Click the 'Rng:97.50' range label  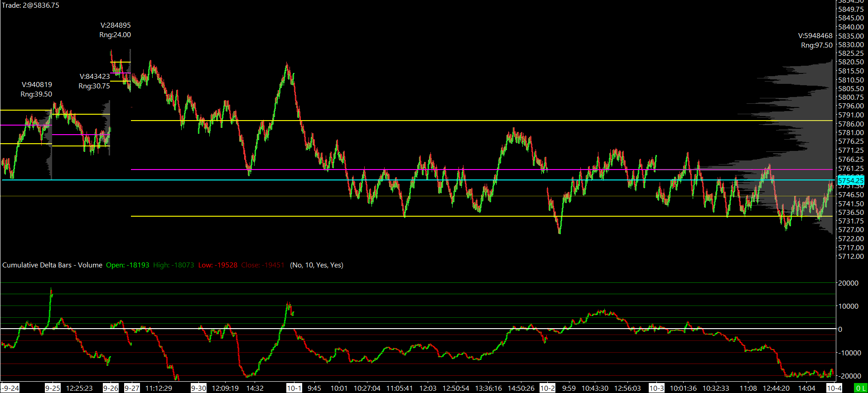click(817, 45)
